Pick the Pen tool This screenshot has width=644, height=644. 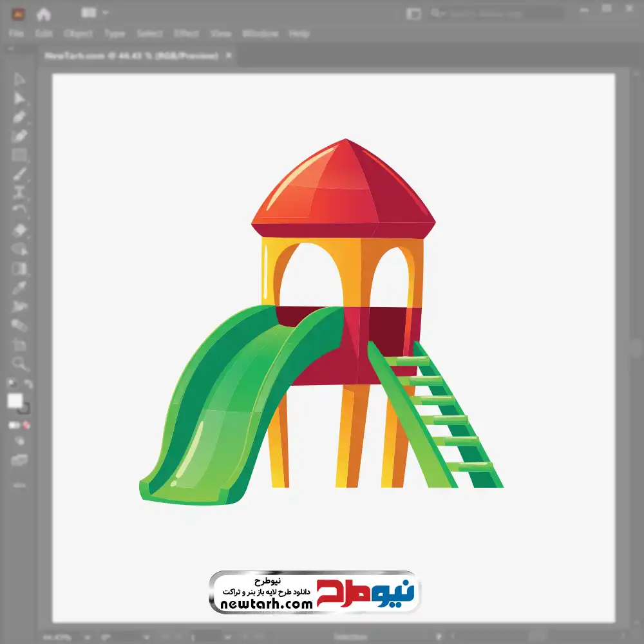[x=19, y=117]
